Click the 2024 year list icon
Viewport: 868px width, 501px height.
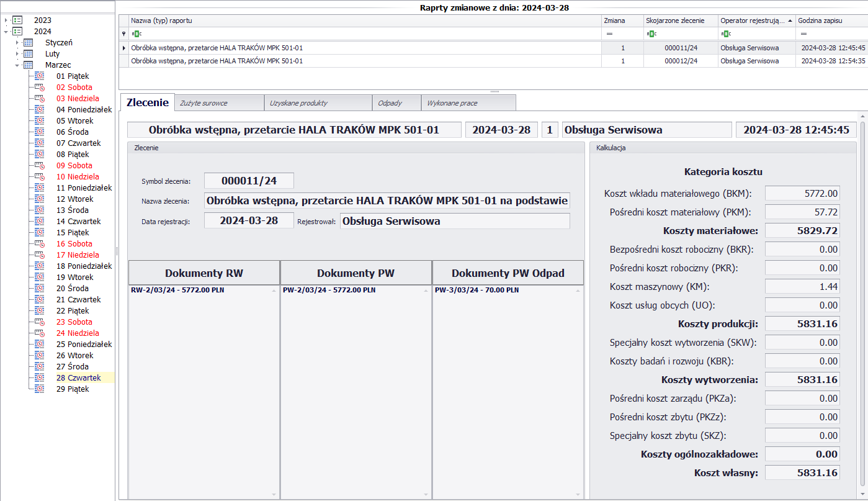17,32
